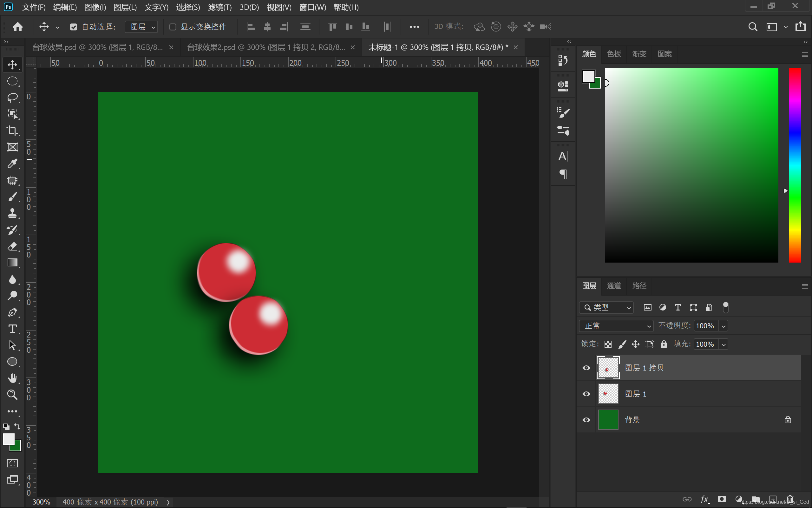Toggle Quick Mask mode
The image size is (812, 508).
12,463
